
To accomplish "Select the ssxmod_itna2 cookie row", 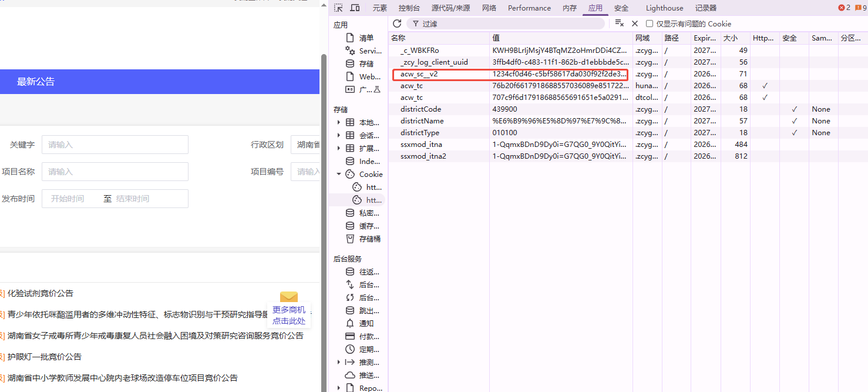I will point(628,156).
